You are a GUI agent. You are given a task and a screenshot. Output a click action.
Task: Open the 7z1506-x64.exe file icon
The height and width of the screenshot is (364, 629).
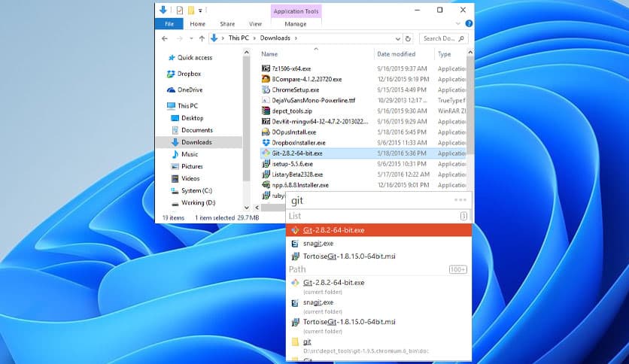pyautogui.click(x=266, y=68)
